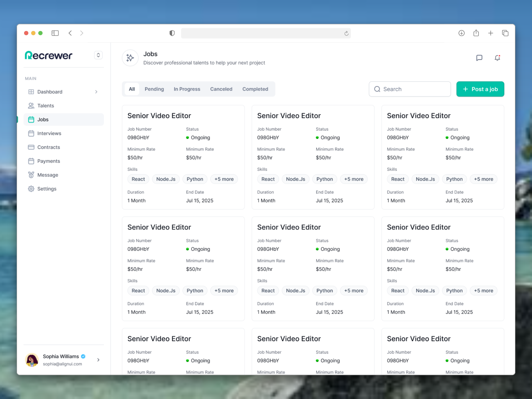Click the privacy shield icon
This screenshot has height=399, width=532.
click(x=172, y=33)
